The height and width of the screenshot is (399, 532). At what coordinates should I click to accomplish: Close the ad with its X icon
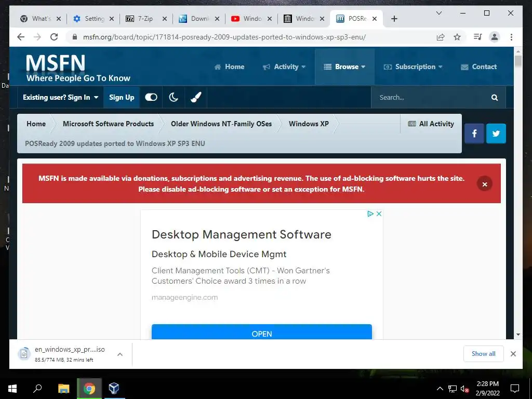pyautogui.click(x=379, y=214)
